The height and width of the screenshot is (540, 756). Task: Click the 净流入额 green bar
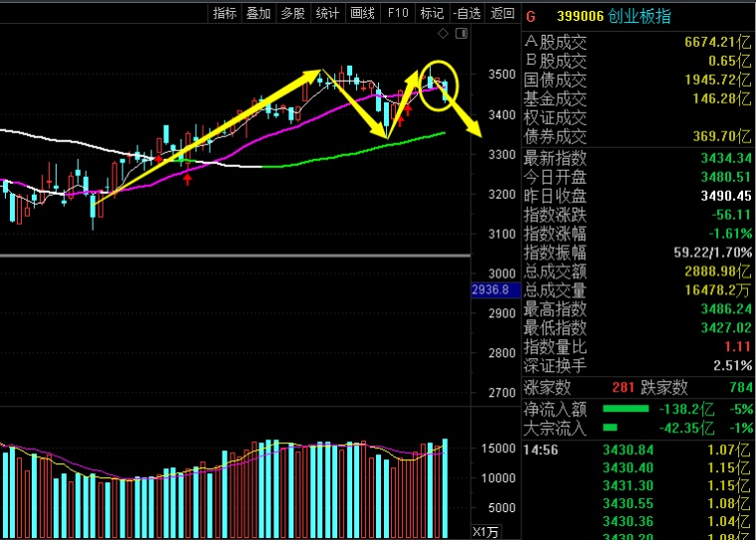626,409
